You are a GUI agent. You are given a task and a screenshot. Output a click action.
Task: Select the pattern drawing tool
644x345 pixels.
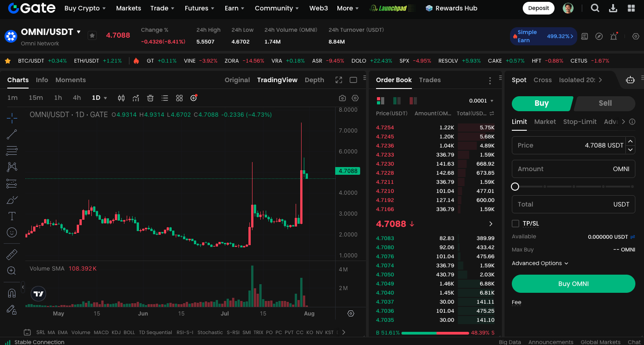(x=12, y=167)
